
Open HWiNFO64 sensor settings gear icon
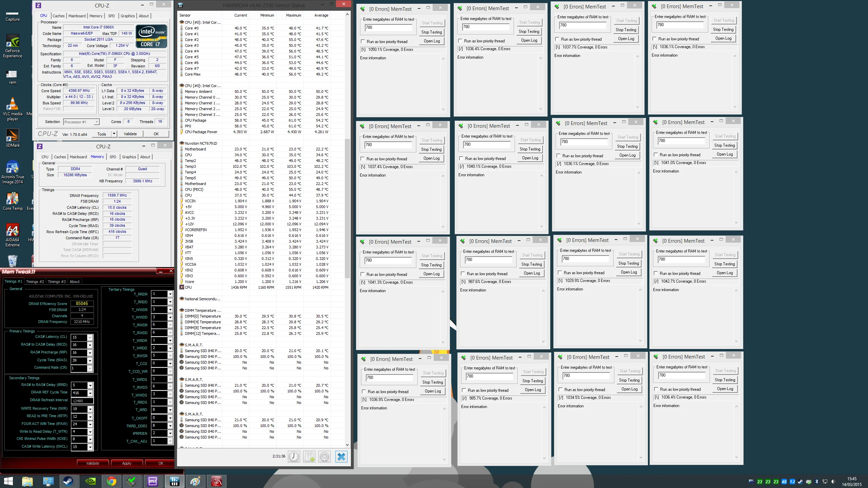click(x=324, y=456)
